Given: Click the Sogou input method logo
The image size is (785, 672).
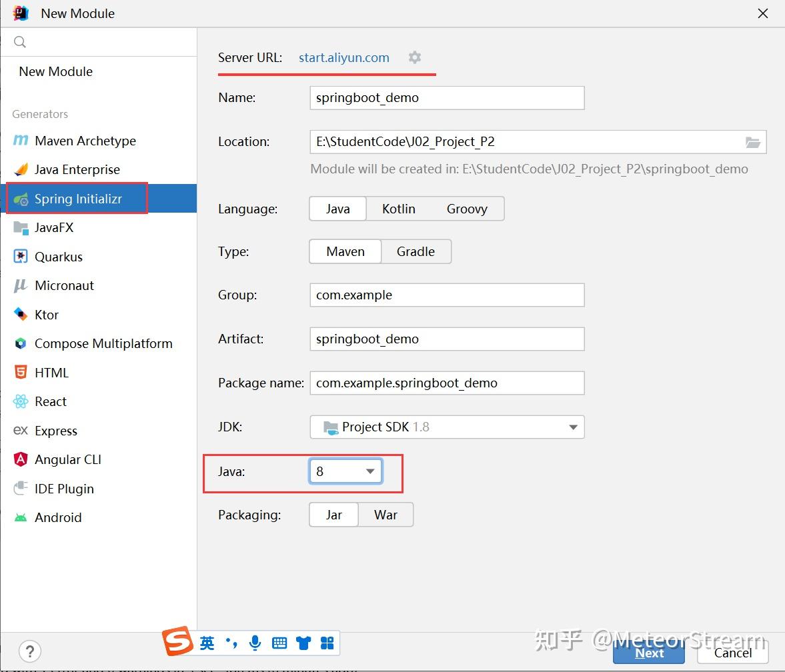Looking at the screenshot, I should tap(177, 641).
